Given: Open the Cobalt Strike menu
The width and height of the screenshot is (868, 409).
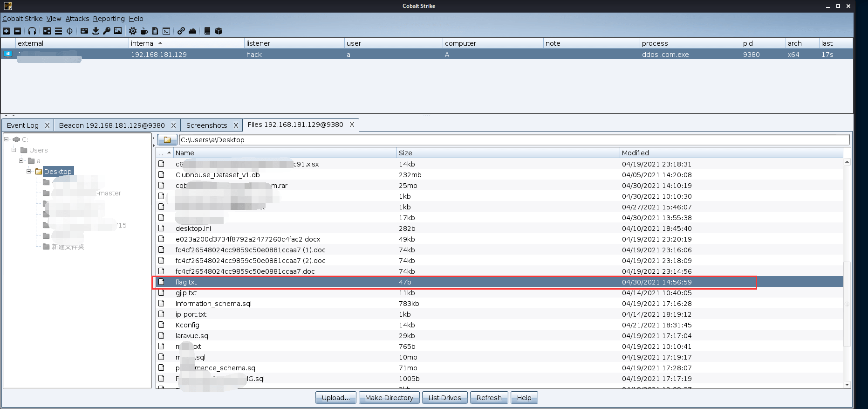Looking at the screenshot, I should 22,19.
